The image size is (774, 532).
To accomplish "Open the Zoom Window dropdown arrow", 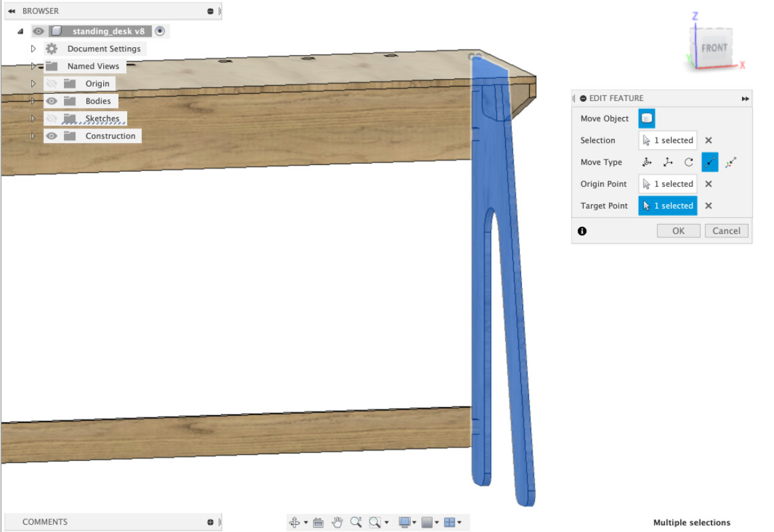I will [x=387, y=522].
